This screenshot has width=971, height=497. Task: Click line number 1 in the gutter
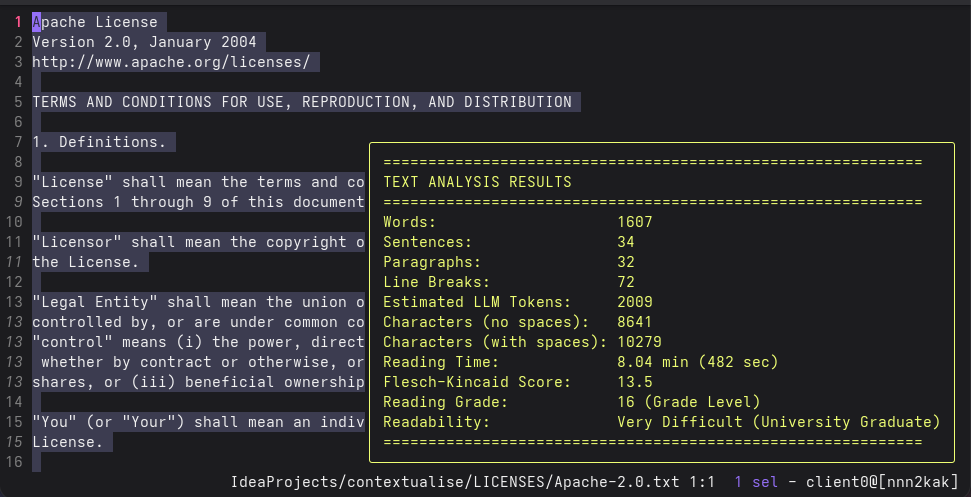coord(19,22)
